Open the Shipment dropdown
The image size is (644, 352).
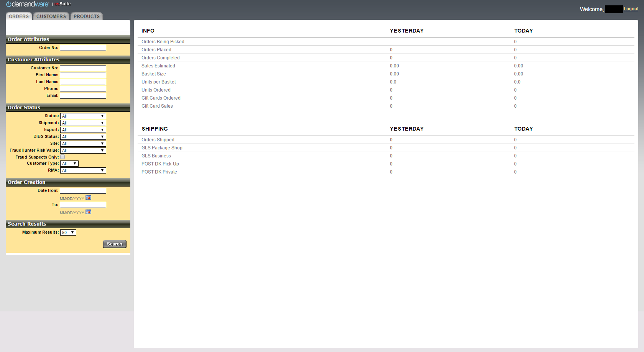point(83,123)
